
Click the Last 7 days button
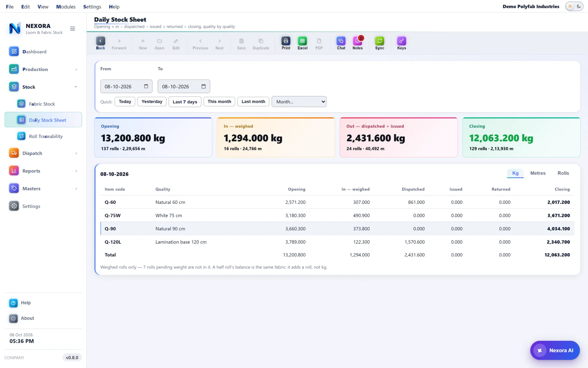(185, 102)
